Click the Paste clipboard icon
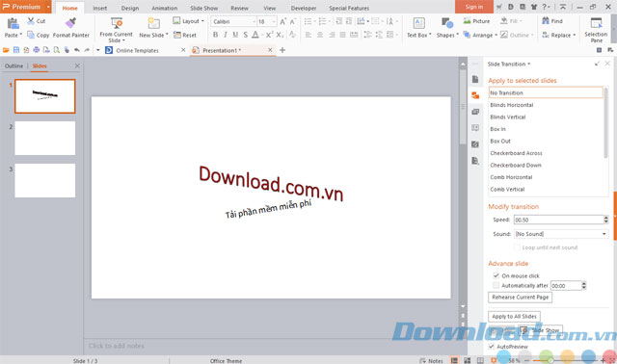 pos(13,23)
